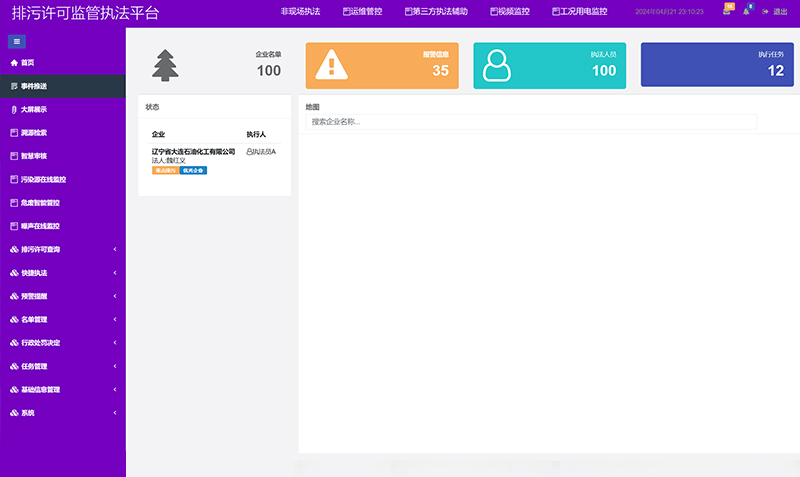Click the cloud icon beside 名单管理
Screen dimensions: 800x477
pyautogui.click(x=14, y=320)
